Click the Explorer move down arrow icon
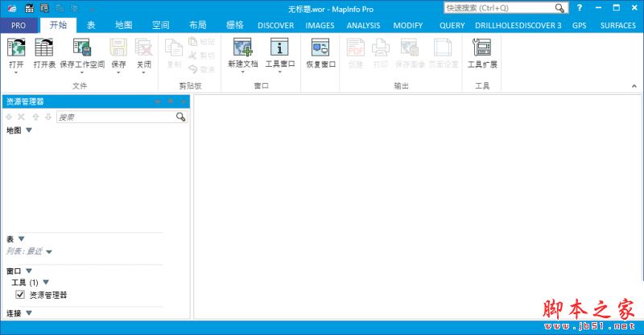644x335 pixels. coord(48,117)
